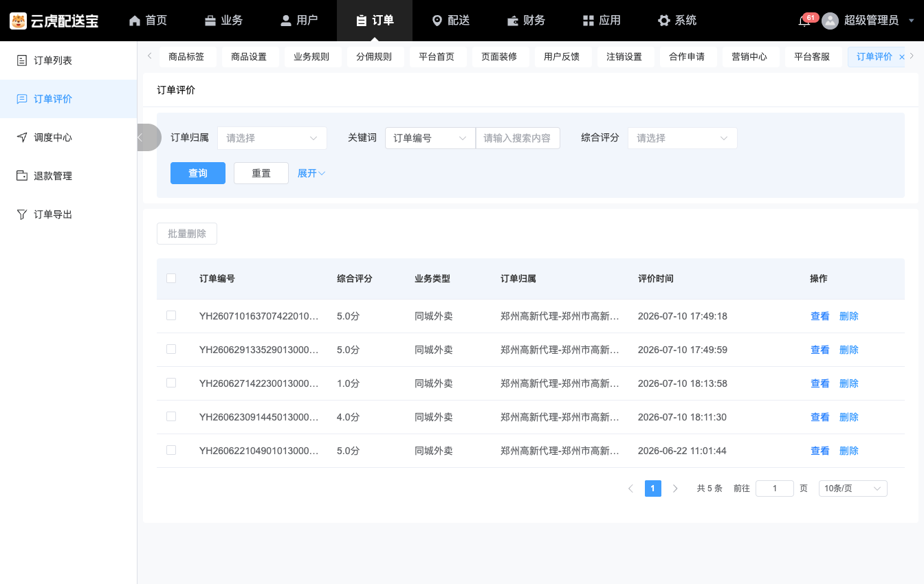The height and width of the screenshot is (584, 924).
Task: Click the 重置 reset button
Action: coord(261,173)
